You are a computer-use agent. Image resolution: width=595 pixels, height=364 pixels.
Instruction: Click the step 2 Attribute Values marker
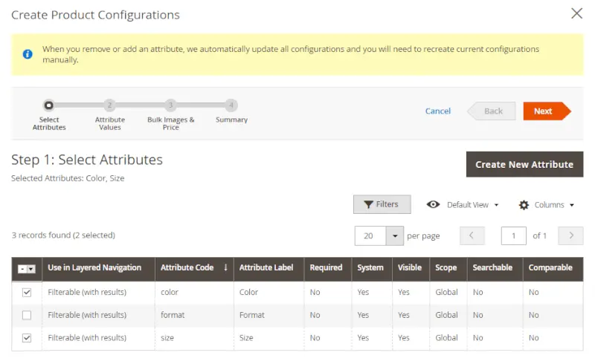[109, 105]
